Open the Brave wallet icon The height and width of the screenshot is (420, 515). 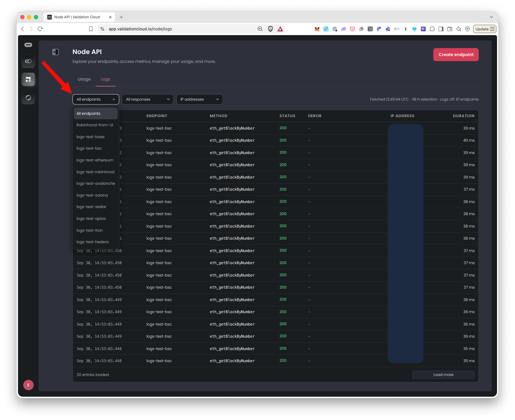[450, 29]
